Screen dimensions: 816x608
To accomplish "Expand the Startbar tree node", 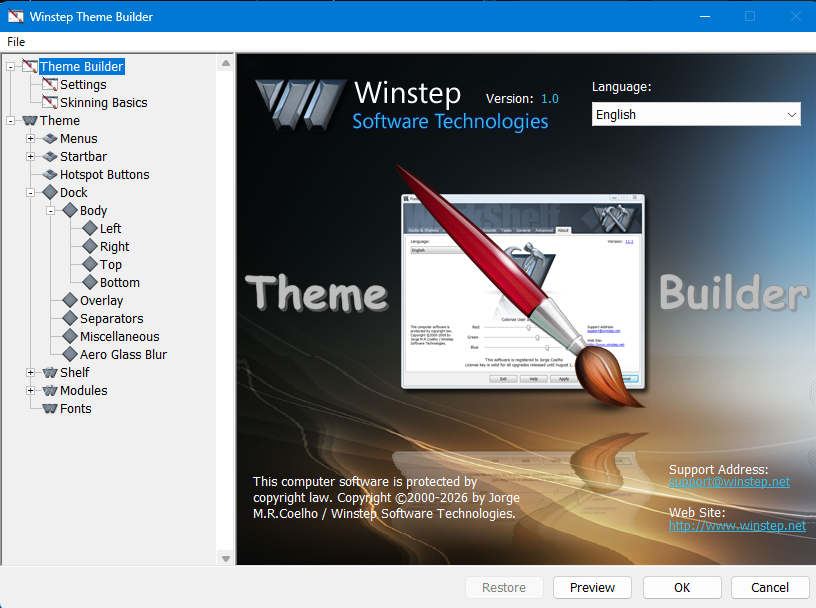I will pyautogui.click(x=30, y=157).
